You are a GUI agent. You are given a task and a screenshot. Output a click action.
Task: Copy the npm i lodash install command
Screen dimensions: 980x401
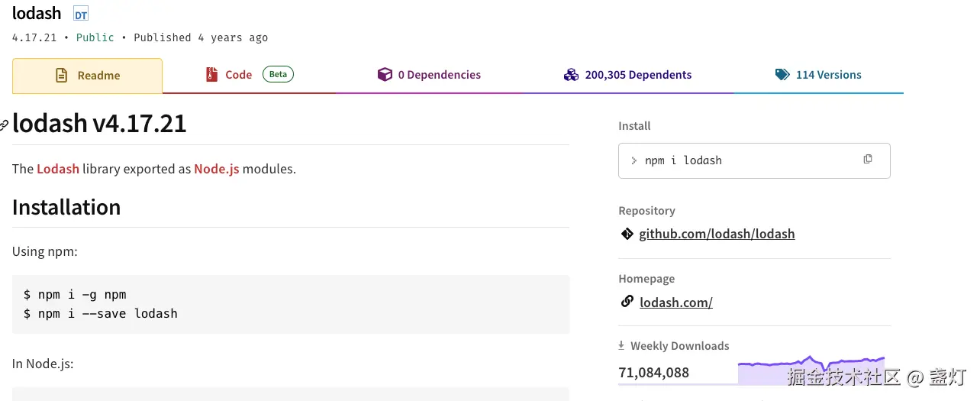[868, 159]
